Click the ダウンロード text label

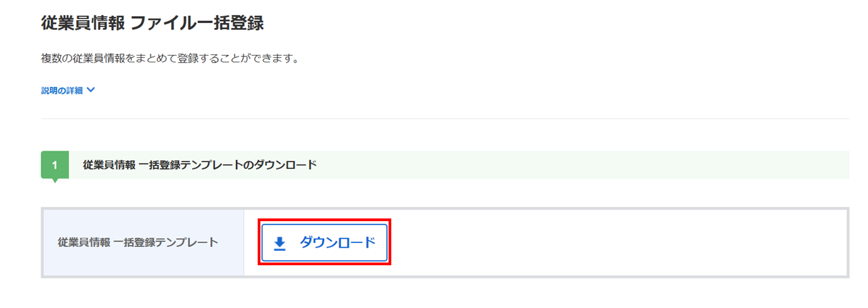337,243
